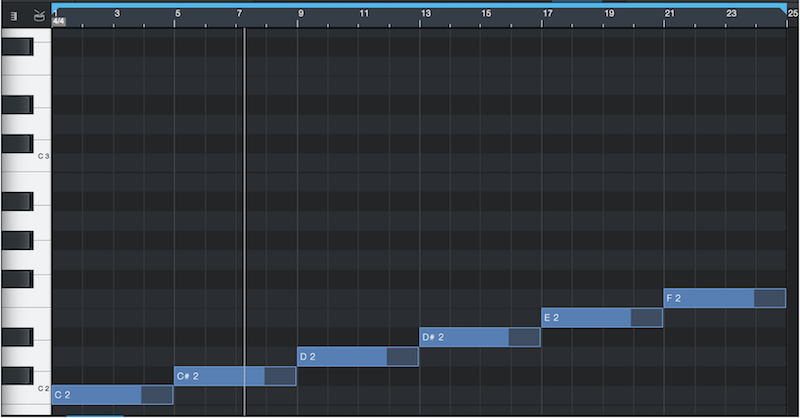Click the blue horizontal scrollbar thumb
Screen dimensions: 800x418
(95, 416)
